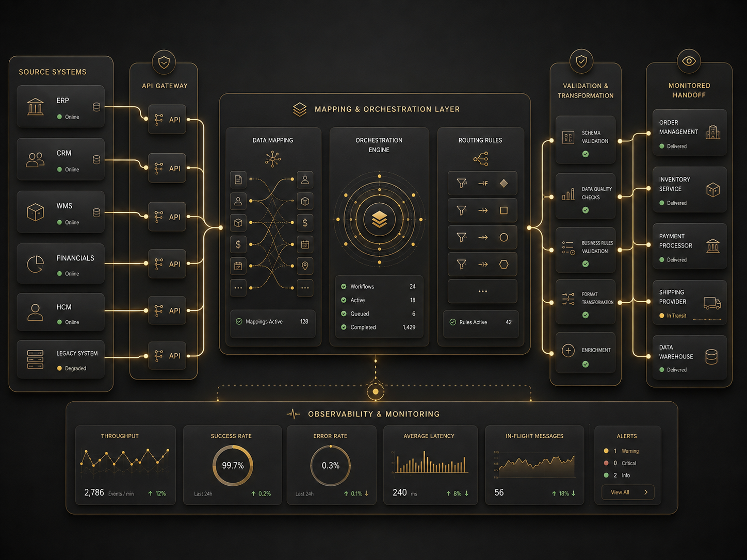Viewport: 747px width, 560px height.
Task: Open the View All alerts button
Action: 628,492
